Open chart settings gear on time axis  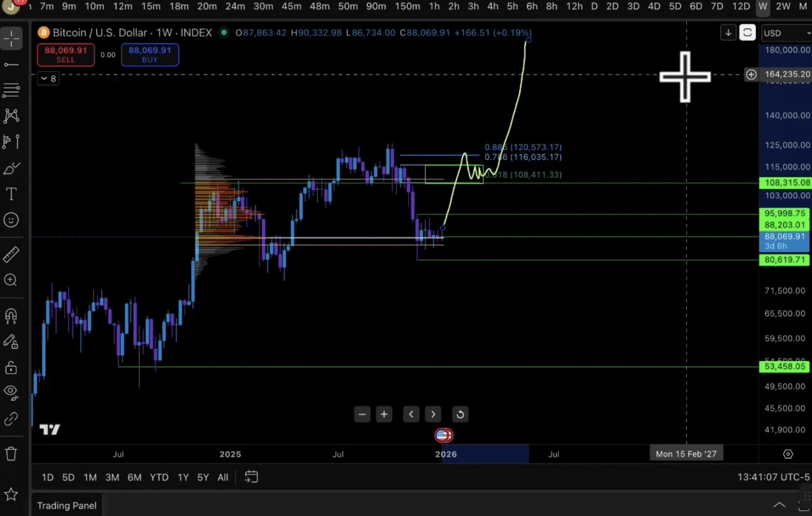[x=788, y=454]
